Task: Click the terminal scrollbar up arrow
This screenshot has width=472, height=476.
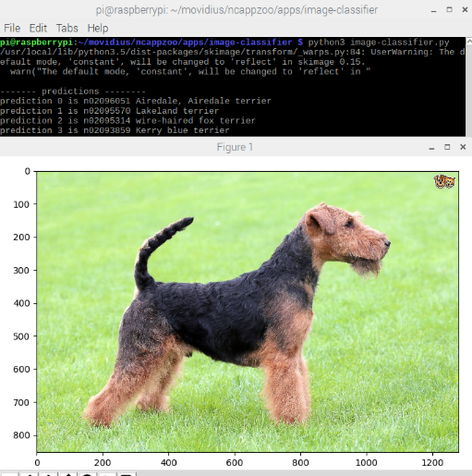Action: [x=469, y=41]
